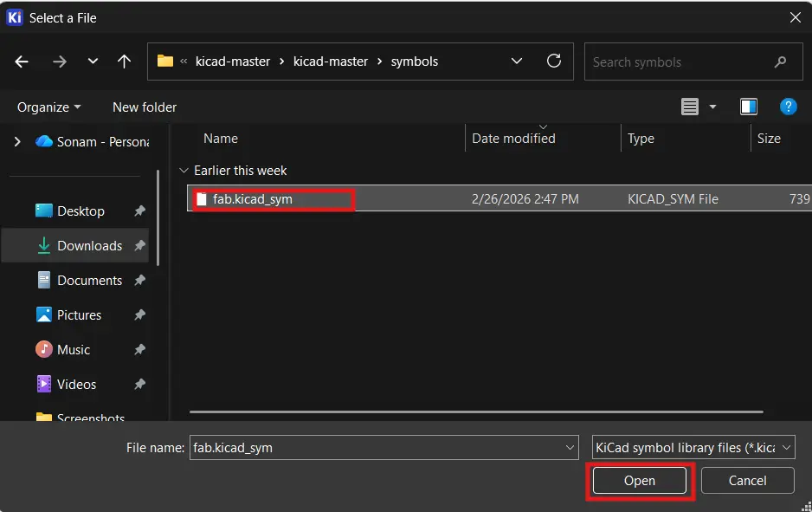Open Screenshots folder in sidebar
The height and width of the screenshot is (512, 812).
81,416
